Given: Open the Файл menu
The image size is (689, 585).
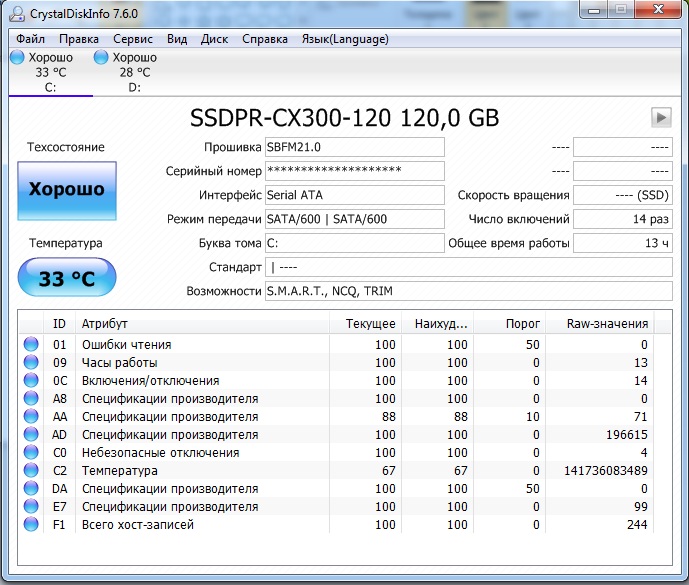Looking at the screenshot, I should 30,39.
